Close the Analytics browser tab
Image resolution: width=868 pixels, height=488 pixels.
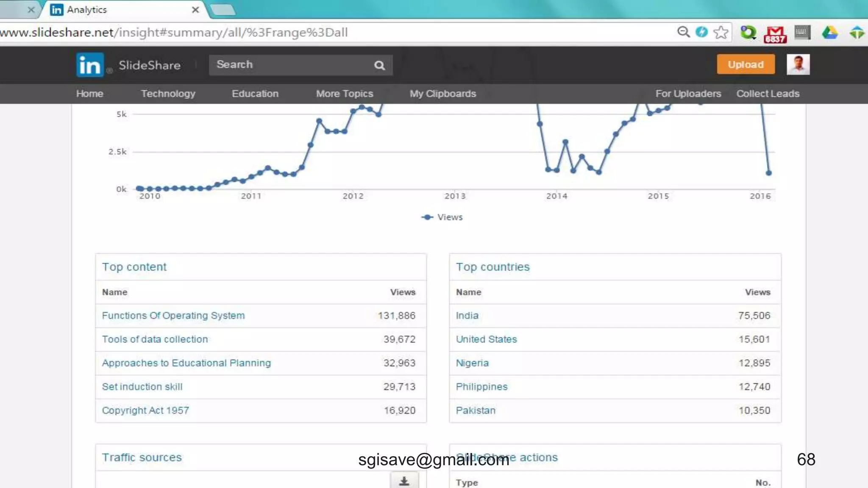click(195, 10)
